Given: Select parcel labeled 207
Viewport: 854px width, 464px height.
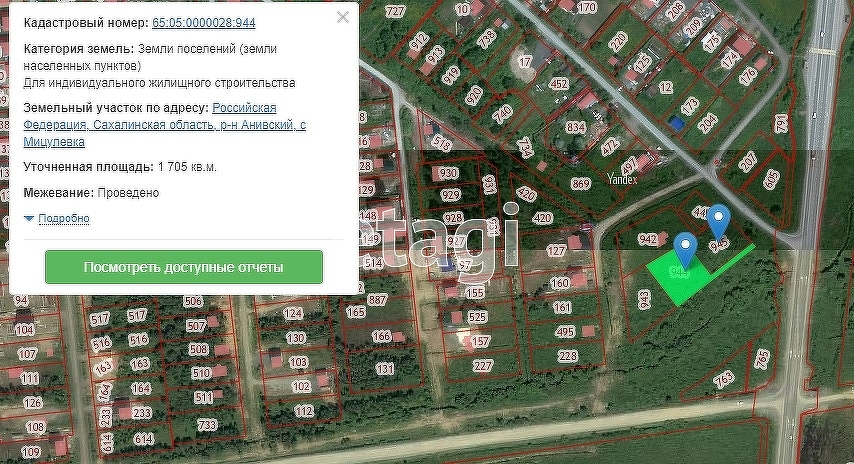Looking at the screenshot, I should pos(748,161).
